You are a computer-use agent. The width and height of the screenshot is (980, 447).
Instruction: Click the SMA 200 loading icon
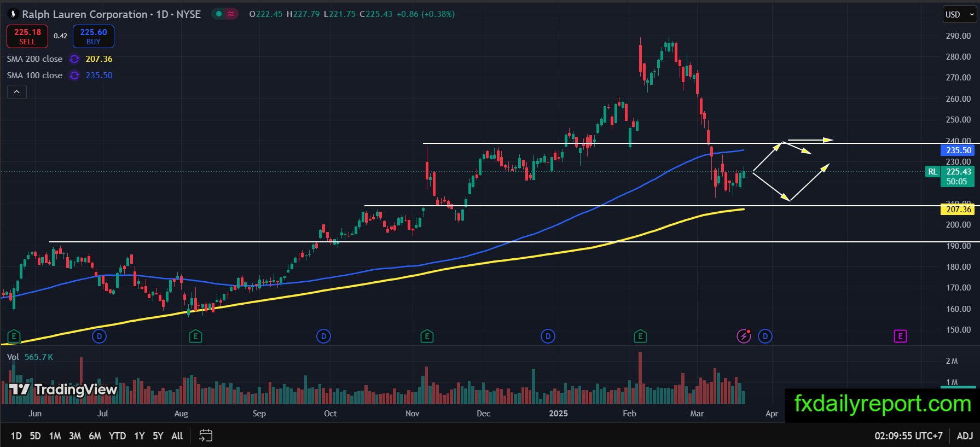pos(74,59)
